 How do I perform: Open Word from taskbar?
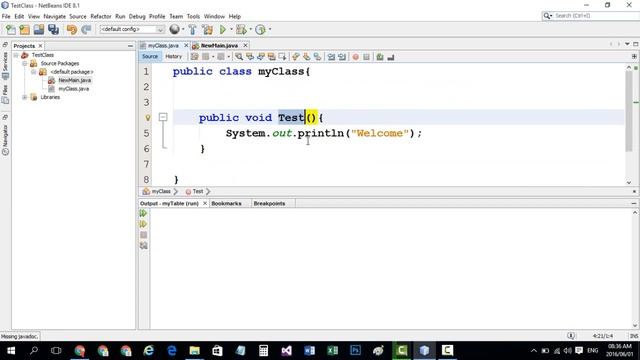309,350
